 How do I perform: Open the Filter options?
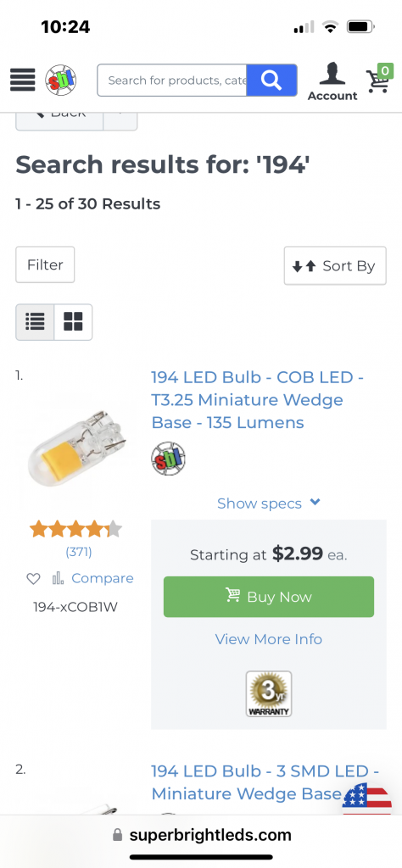pos(45,264)
